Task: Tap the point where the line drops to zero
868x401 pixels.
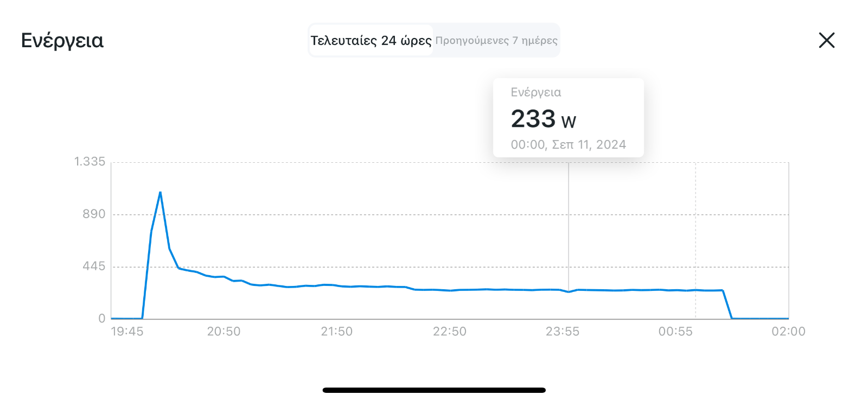Action: click(732, 318)
